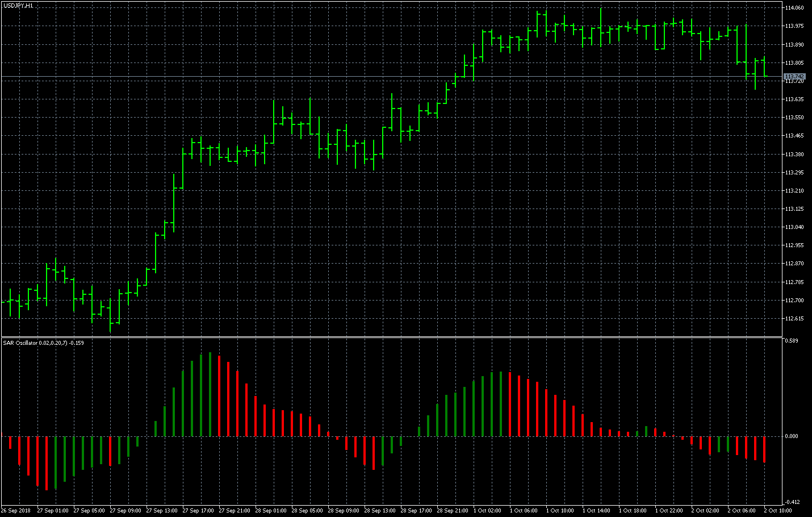
Task: Click the 1 Oct 22:00 time label
Action: 669,511
